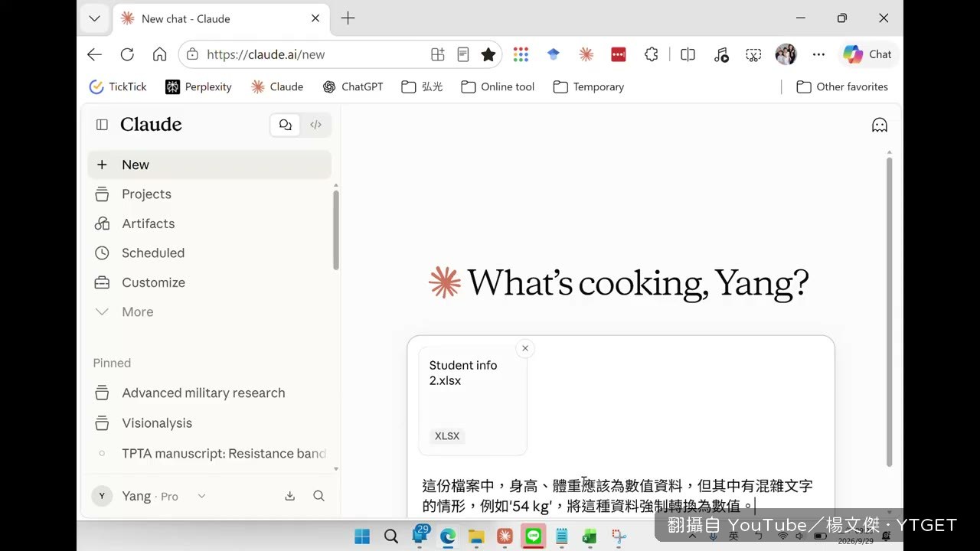Open the Student info 2.xlsx attachment thumbnail

pyautogui.click(x=472, y=401)
